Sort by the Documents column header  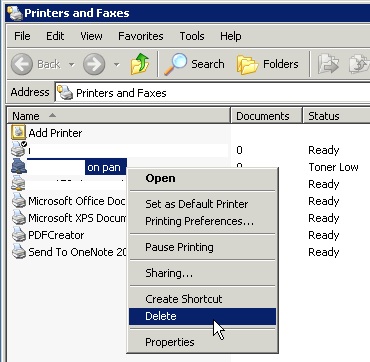coord(267,116)
